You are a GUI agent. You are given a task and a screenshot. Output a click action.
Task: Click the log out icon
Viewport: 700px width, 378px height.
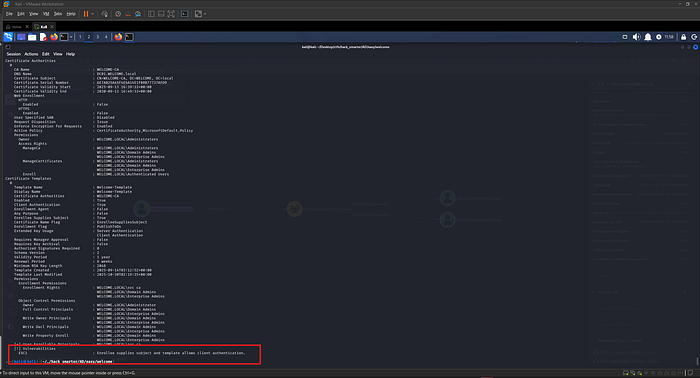click(x=694, y=37)
